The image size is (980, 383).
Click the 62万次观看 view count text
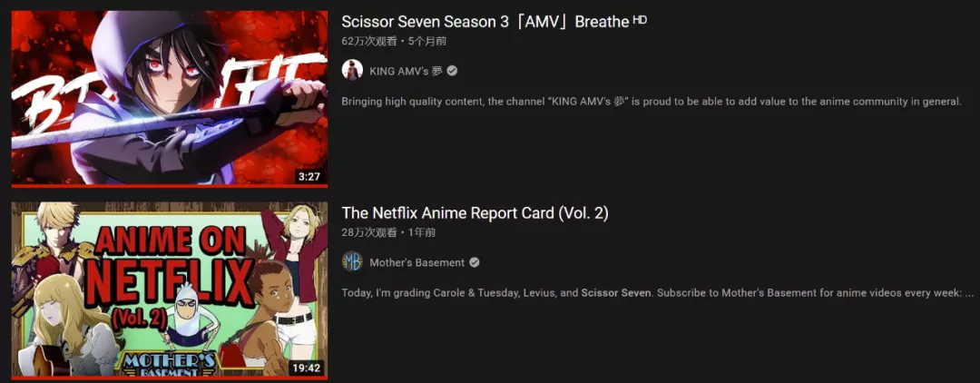[x=369, y=41]
